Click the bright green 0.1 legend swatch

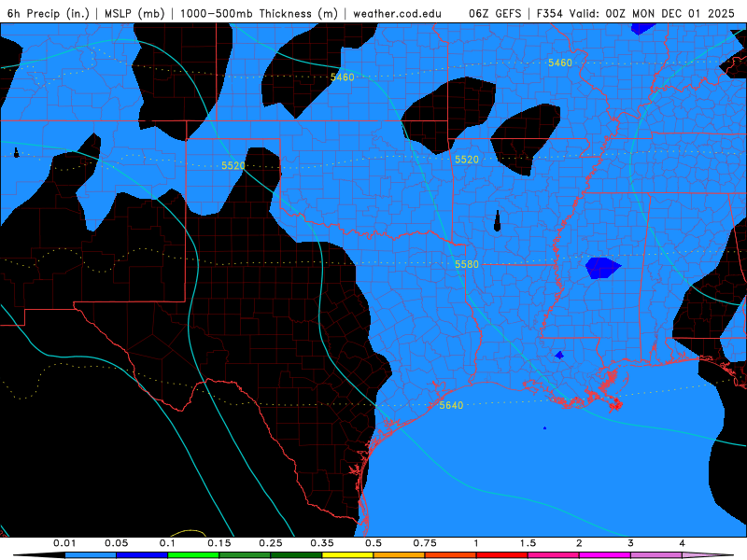[193, 555]
